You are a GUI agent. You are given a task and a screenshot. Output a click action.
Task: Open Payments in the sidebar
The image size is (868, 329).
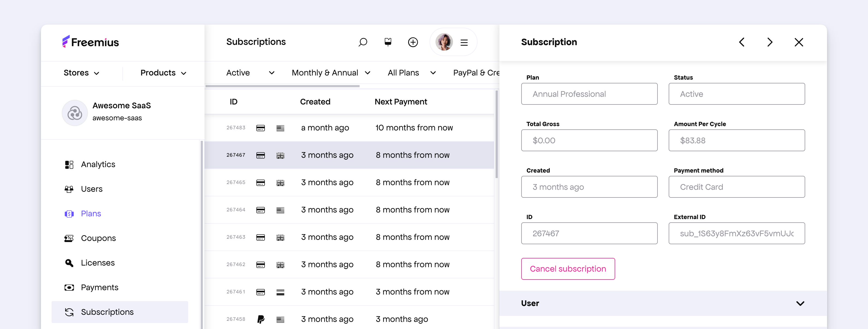99,287
